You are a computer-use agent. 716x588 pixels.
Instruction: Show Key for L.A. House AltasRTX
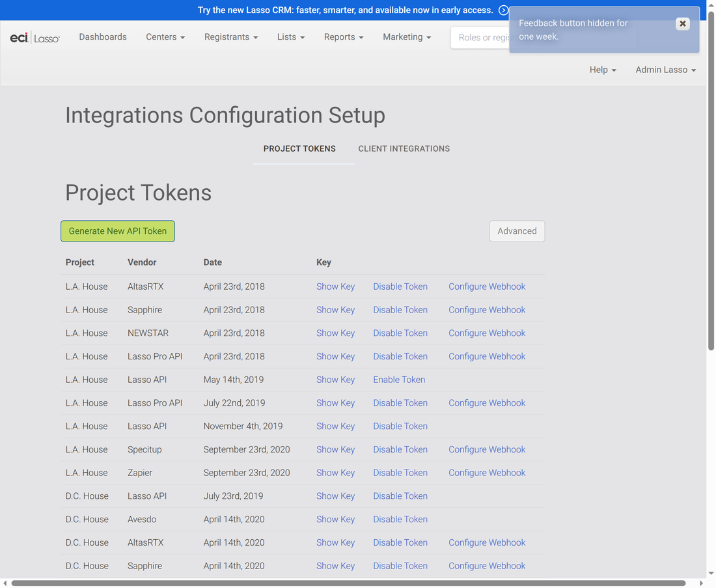point(336,287)
